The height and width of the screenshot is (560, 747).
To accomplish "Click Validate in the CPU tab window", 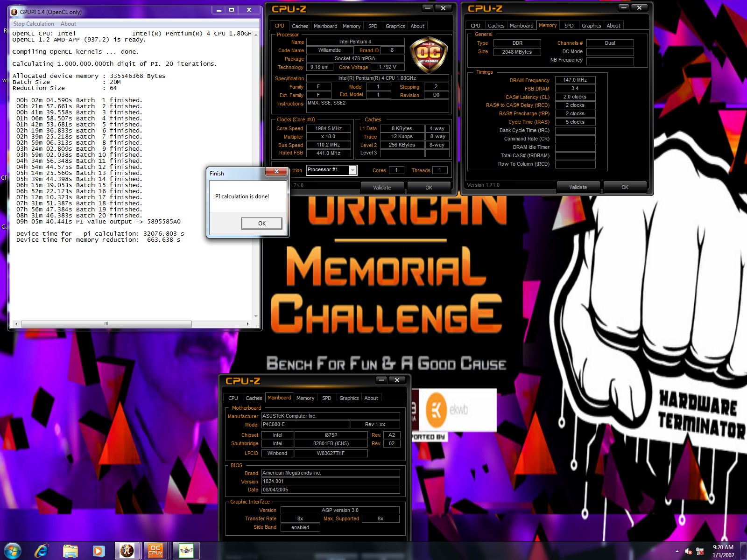I will pos(382,188).
